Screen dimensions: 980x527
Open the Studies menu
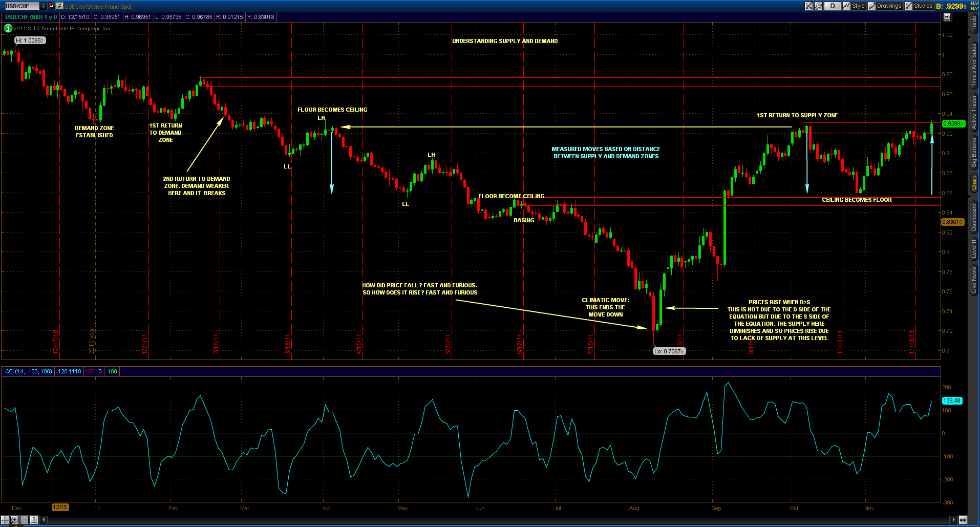pos(919,6)
